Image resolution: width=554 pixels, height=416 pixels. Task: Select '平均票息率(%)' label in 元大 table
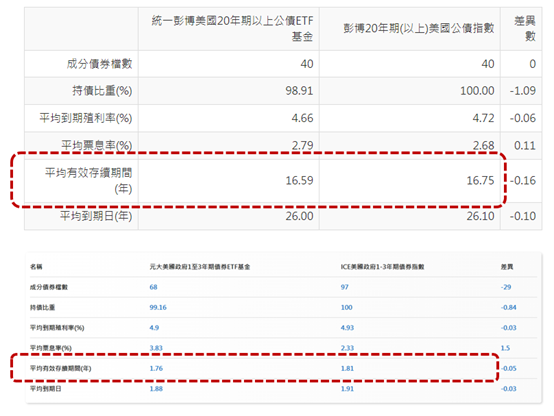pos(51,348)
